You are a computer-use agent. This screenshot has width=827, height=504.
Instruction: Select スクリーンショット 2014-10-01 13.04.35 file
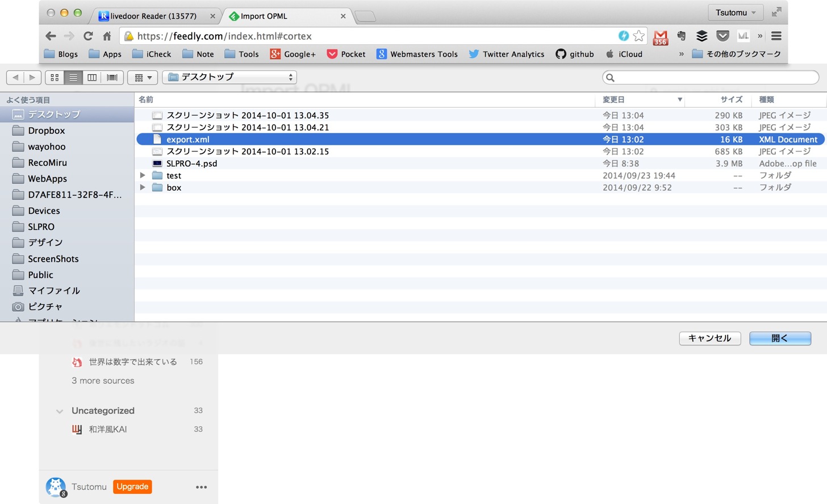(x=481, y=115)
